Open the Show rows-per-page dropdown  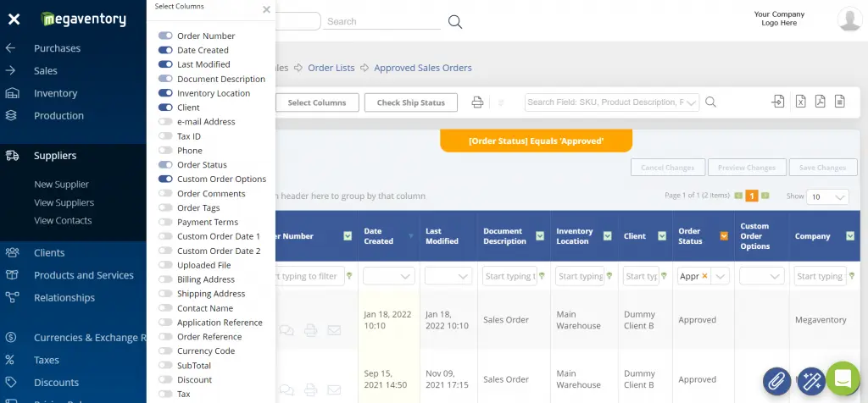click(827, 196)
